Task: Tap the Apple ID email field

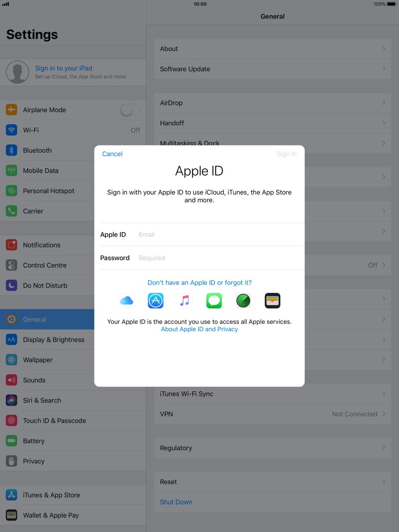Action: click(198, 234)
